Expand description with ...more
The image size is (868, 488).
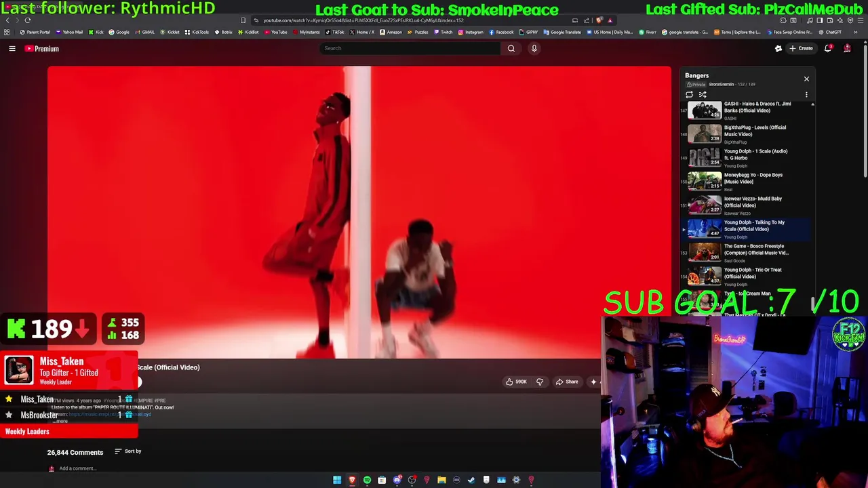pyautogui.click(x=60, y=421)
